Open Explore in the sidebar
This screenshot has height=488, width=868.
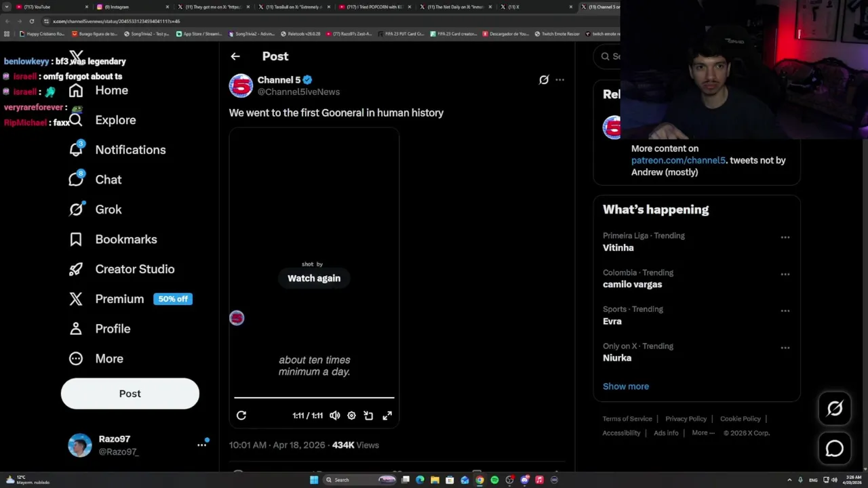point(102,120)
